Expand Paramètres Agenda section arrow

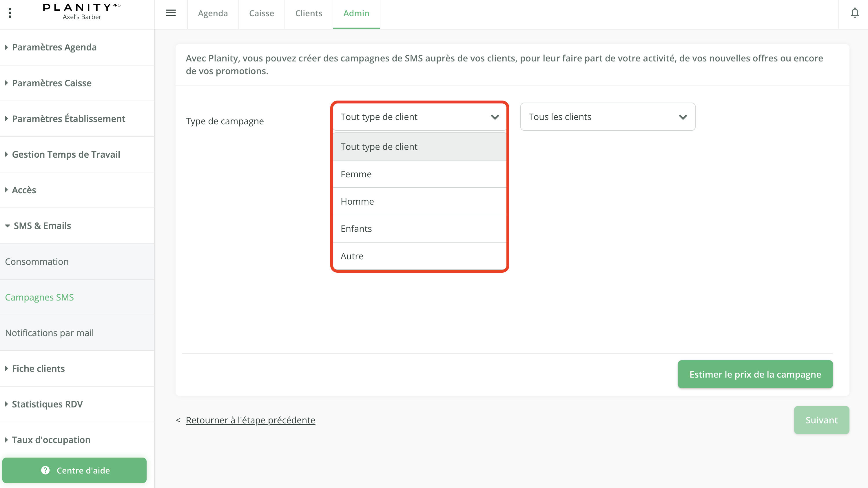[6, 47]
